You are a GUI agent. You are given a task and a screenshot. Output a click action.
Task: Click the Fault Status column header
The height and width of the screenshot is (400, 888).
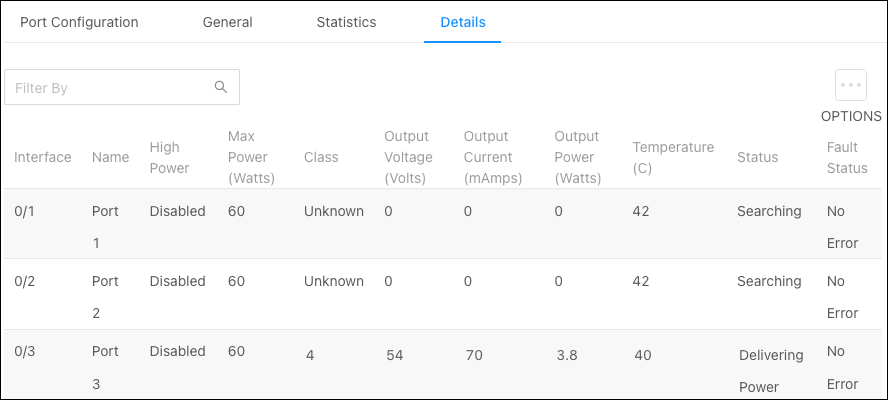coord(847,158)
